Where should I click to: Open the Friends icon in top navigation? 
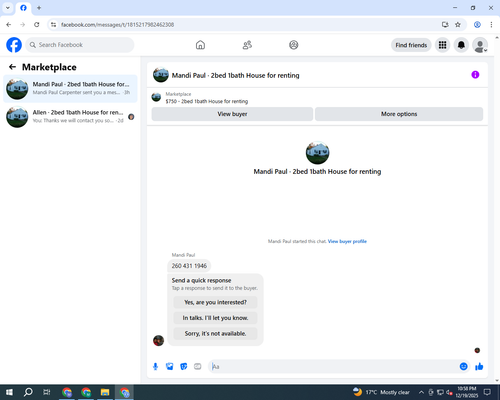pyautogui.click(x=247, y=45)
